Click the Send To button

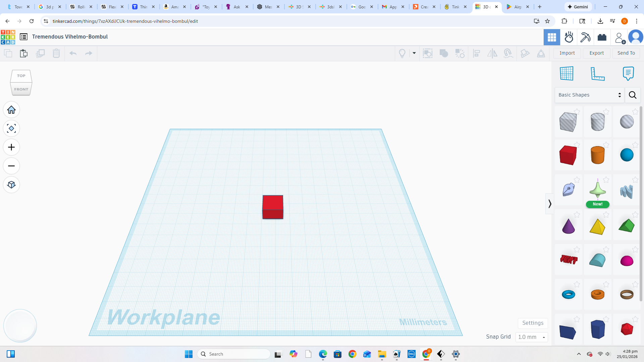pos(626,53)
